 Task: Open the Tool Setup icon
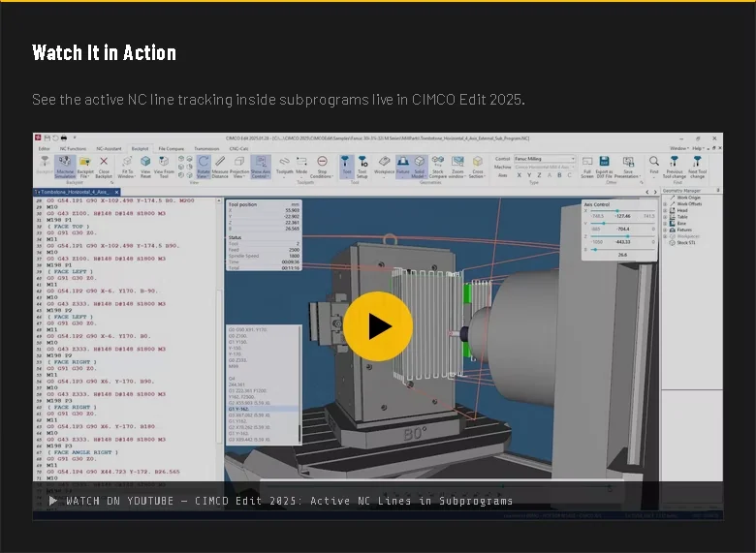(x=362, y=167)
